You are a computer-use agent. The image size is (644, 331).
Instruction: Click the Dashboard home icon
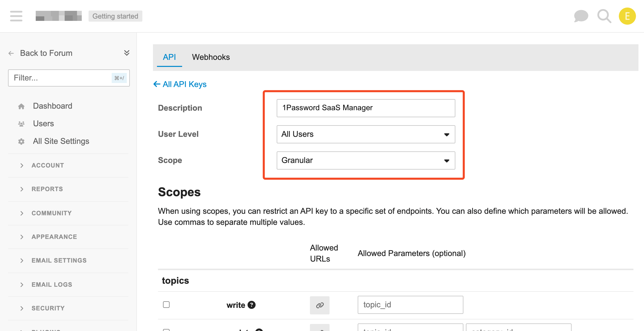pyautogui.click(x=21, y=106)
